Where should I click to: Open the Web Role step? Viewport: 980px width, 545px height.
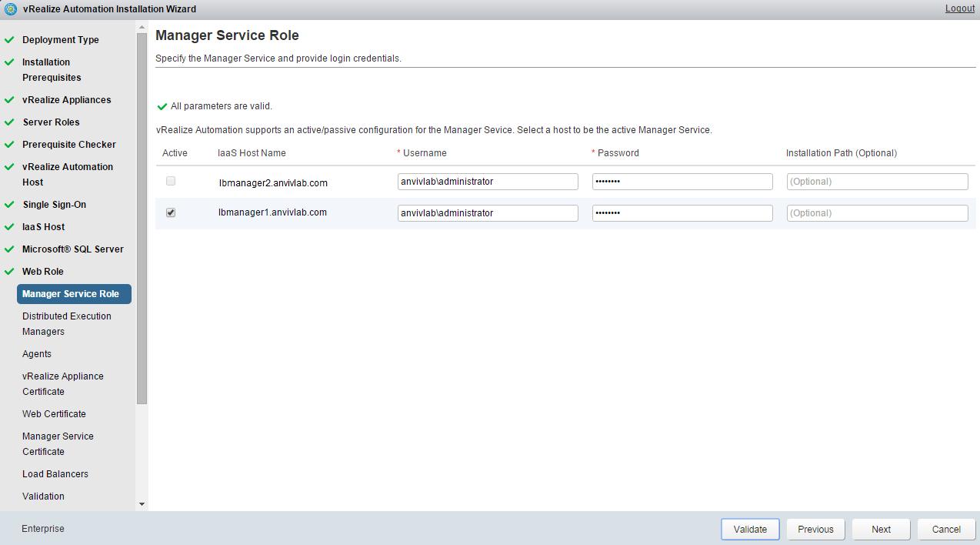coord(43,272)
